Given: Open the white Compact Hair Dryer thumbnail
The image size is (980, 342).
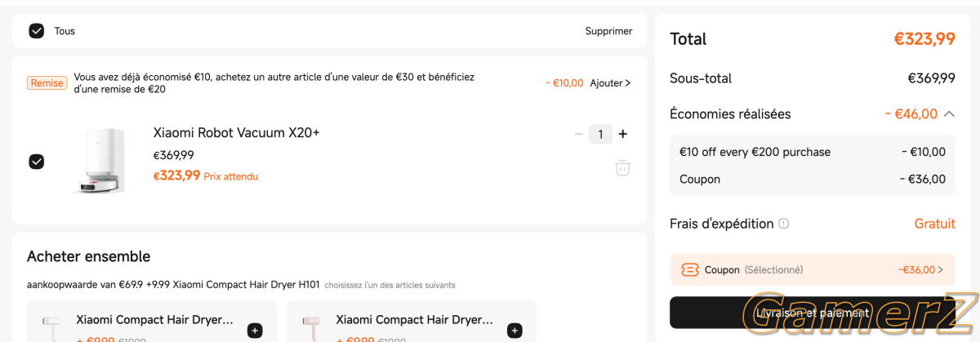Looking at the screenshot, I should 51,326.
